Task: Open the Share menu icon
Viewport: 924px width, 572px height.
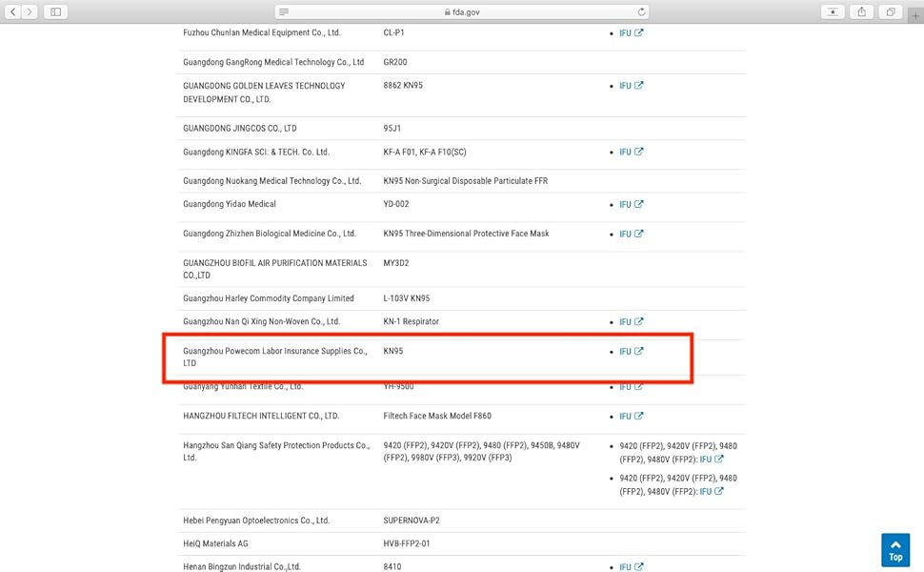Action: tap(861, 11)
